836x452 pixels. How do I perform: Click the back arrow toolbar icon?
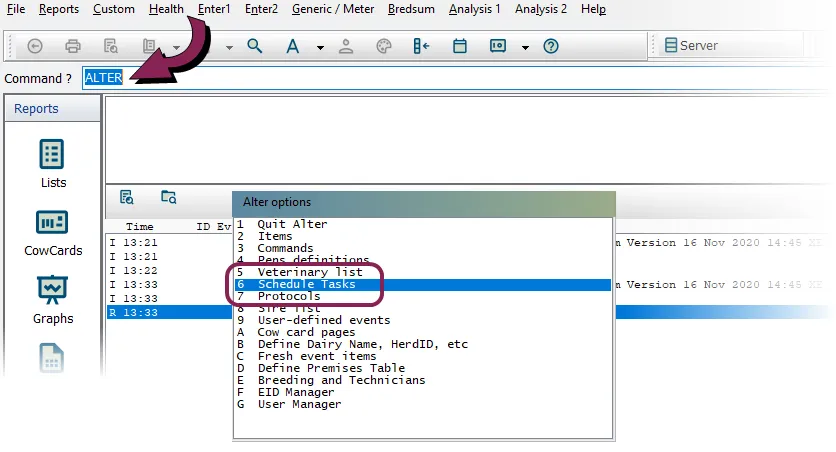point(35,46)
